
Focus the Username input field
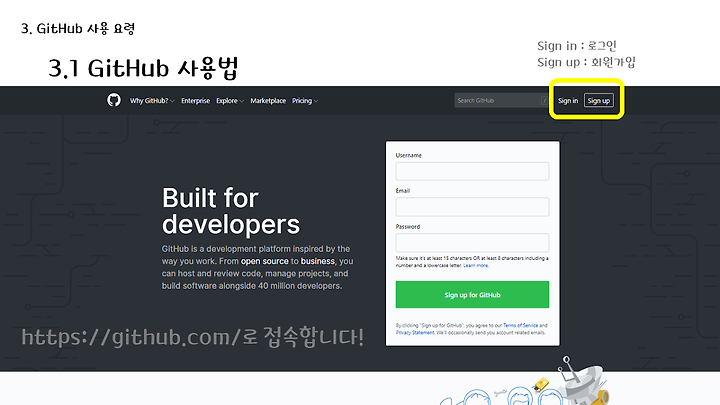(x=472, y=171)
